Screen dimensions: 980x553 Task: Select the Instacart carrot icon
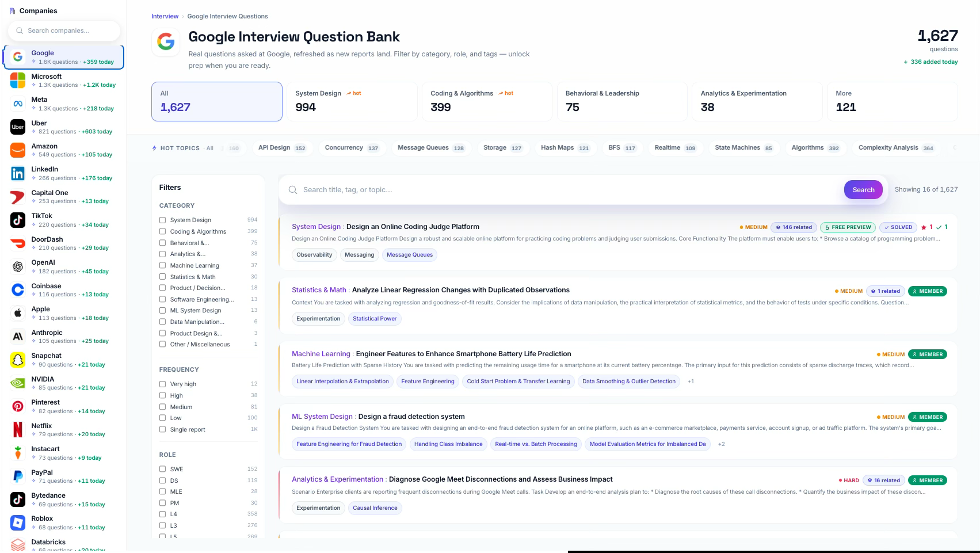[18, 453]
